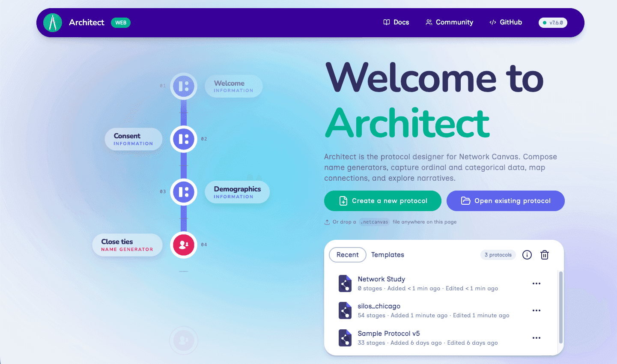Open options menu for Sample Protocol v5
Viewport: 617px width, 364px height.
click(x=537, y=338)
